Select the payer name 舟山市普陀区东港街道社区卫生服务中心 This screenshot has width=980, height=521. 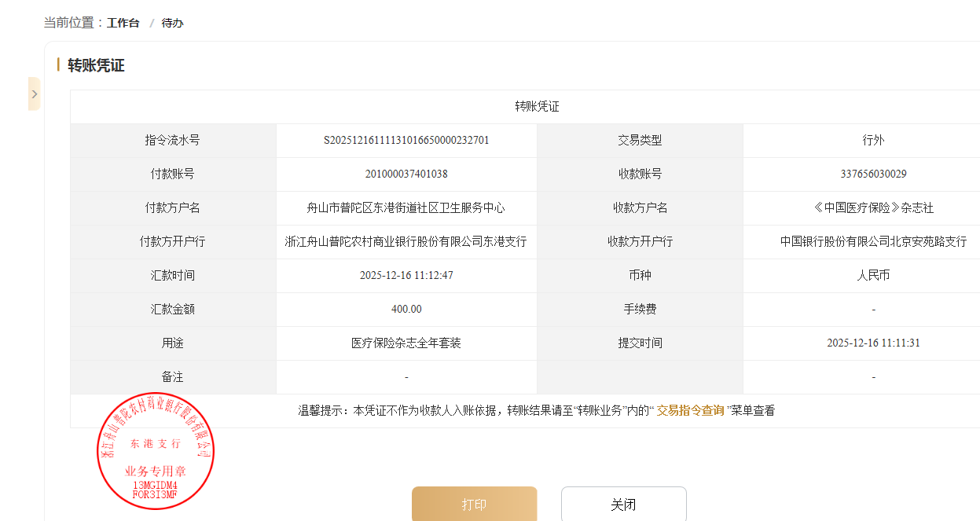click(x=406, y=208)
